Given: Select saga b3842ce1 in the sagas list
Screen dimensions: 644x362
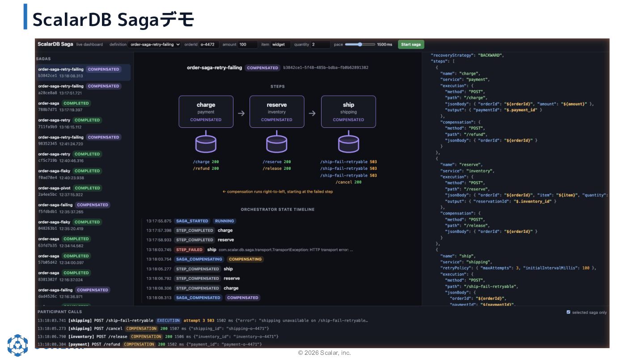Looking at the screenshot, I should (x=83, y=72).
